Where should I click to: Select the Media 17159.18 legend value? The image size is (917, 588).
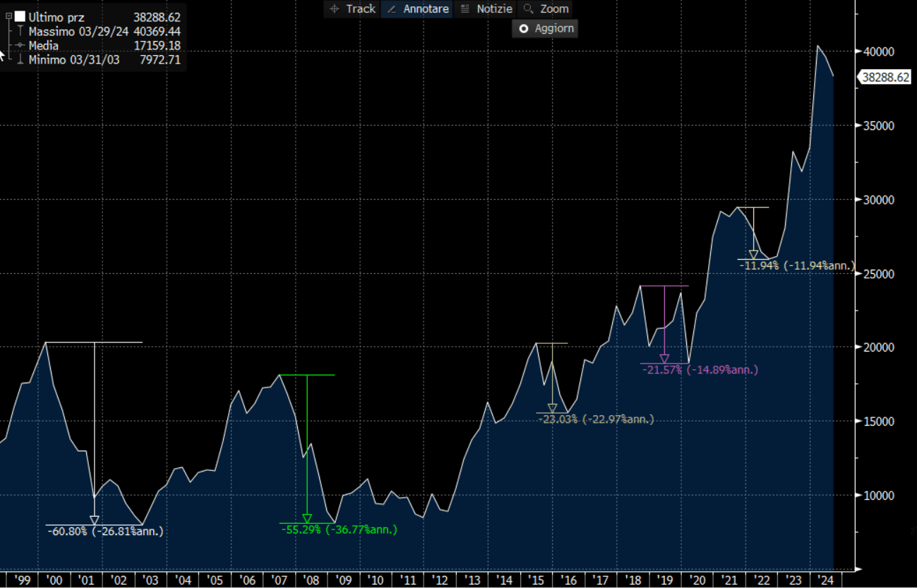tap(157, 46)
